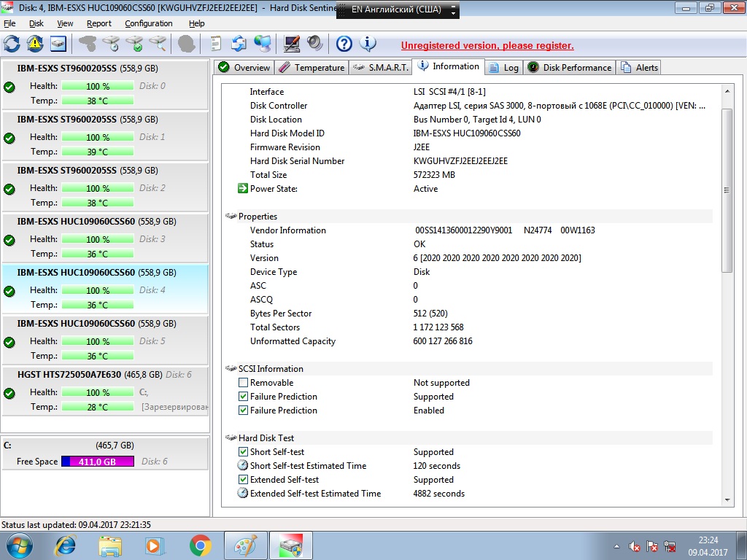Select IBM-ESXS HUC109060CSS60 Disk 3 panel
Image resolution: width=747 pixels, height=560 pixels.
(105, 238)
